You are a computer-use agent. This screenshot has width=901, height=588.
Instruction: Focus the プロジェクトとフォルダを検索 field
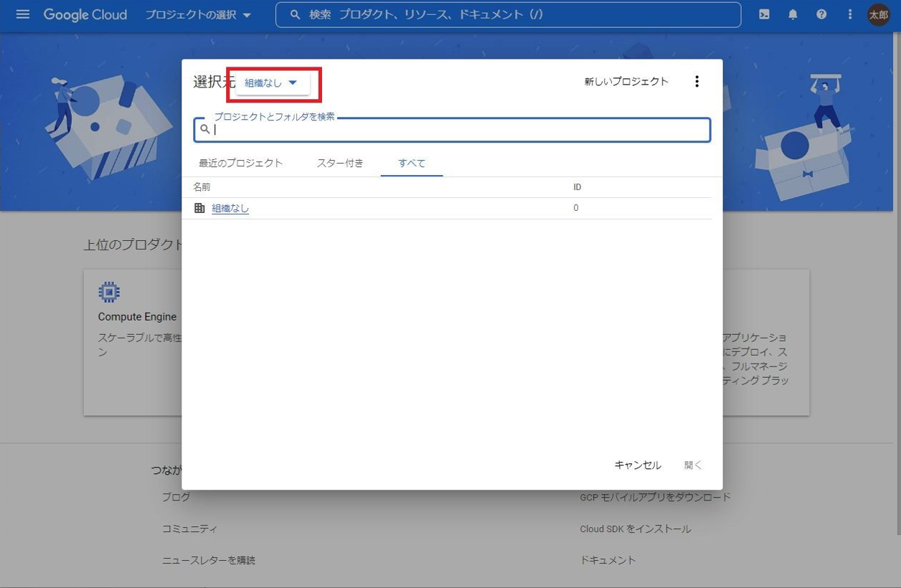452,130
